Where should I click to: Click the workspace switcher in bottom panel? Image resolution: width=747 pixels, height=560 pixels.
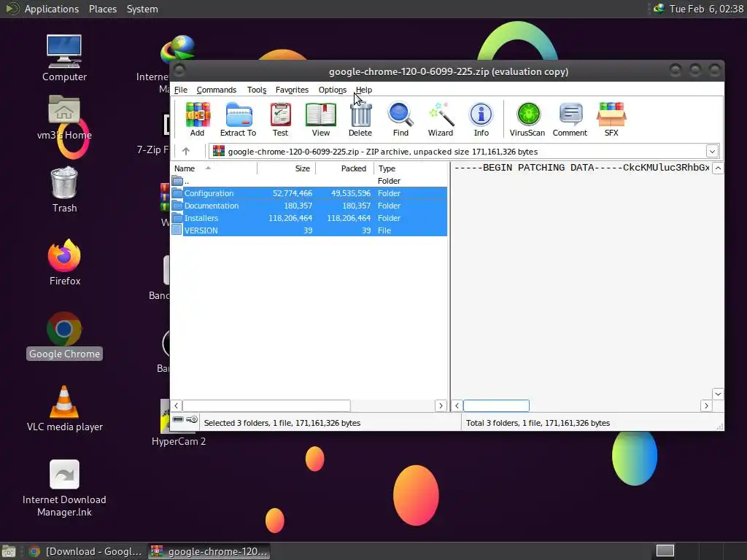(x=665, y=551)
